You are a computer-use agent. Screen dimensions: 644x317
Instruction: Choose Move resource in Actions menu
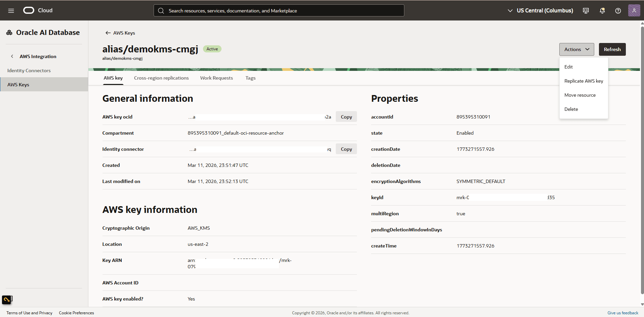tap(583, 95)
